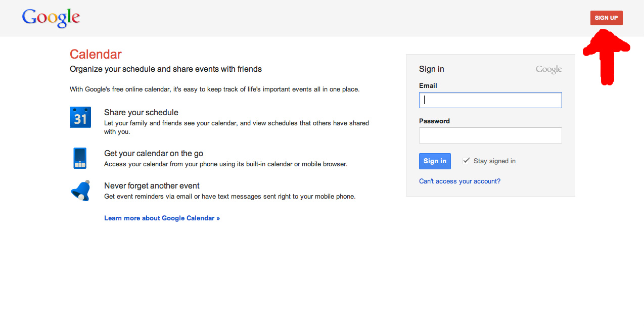Click the mobile phone icon
The width and height of the screenshot is (644, 327).
pos(80,158)
